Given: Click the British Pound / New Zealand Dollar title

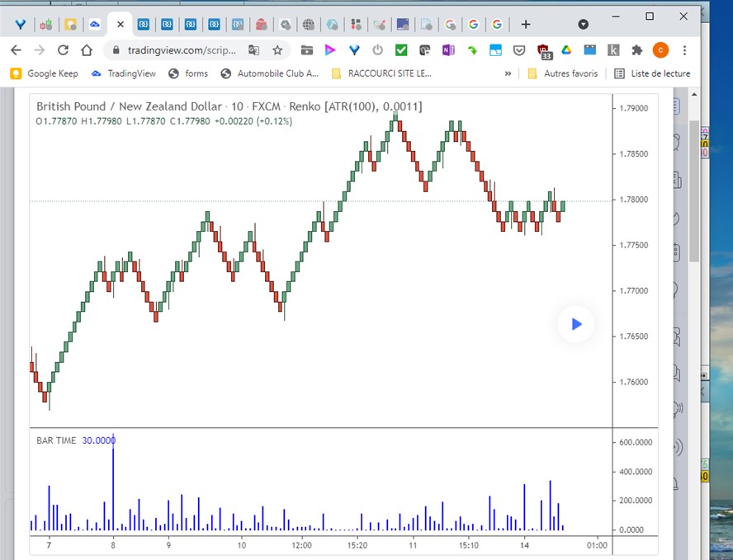Looking at the screenshot, I should tap(129, 106).
